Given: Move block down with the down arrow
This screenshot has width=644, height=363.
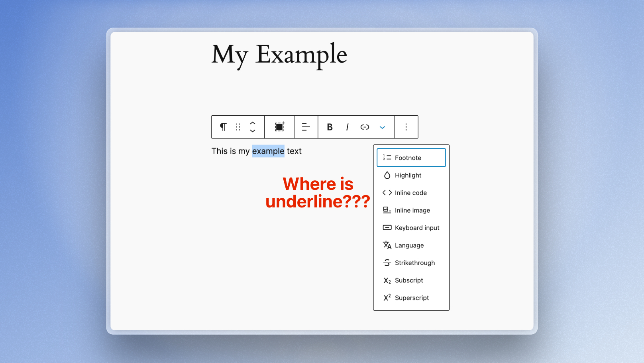Looking at the screenshot, I should (x=253, y=131).
